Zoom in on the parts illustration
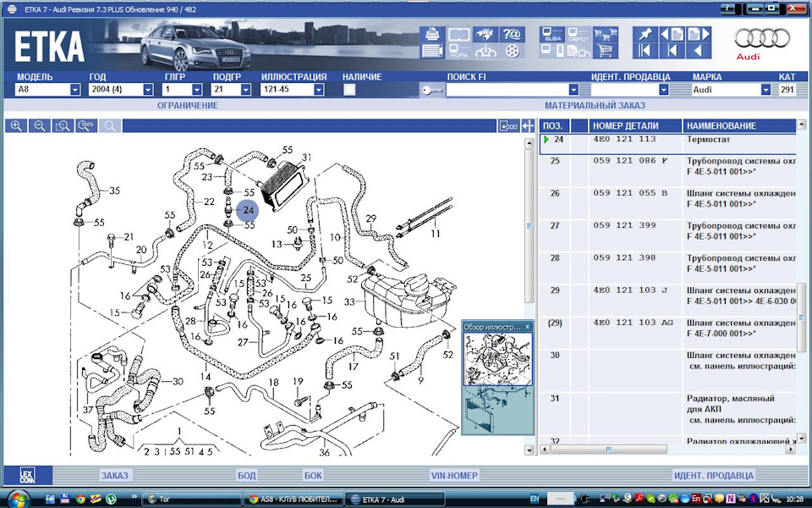Image resolution: width=812 pixels, height=508 pixels. [x=16, y=125]
